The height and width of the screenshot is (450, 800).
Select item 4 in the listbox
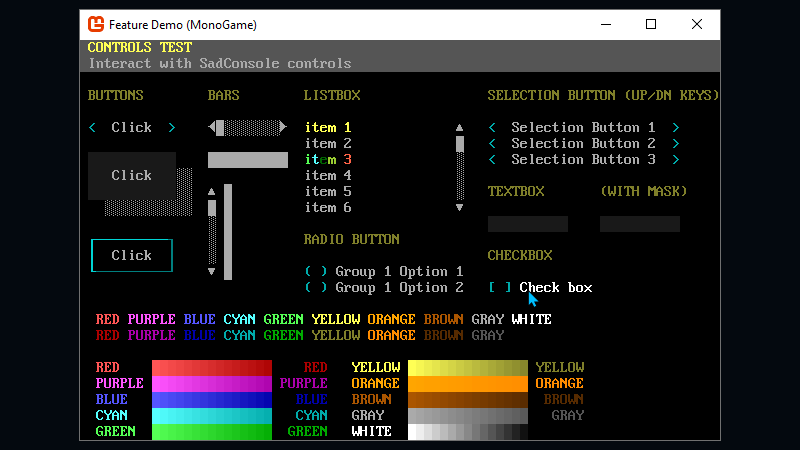[328, 176]
